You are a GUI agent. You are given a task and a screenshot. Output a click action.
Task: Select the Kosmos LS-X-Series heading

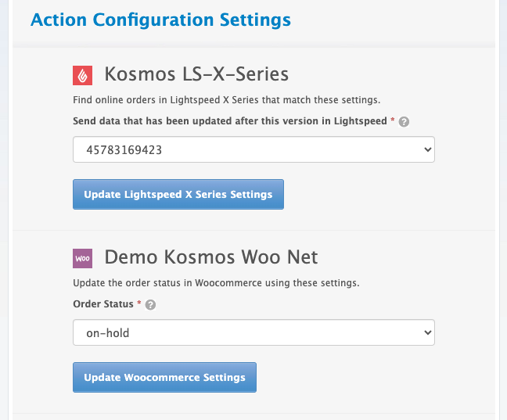pos(196,75)
